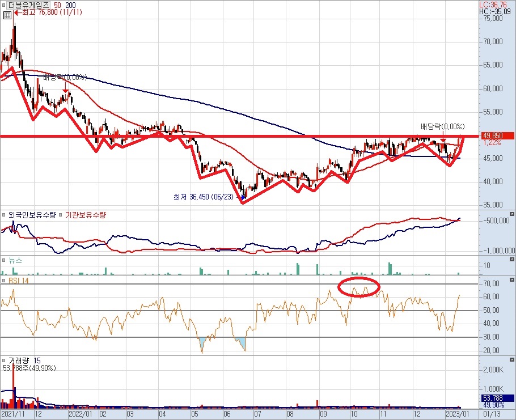Screen dimensions: 516x420
Task: Click the LC:36,76 value
Action: (493, 5)
